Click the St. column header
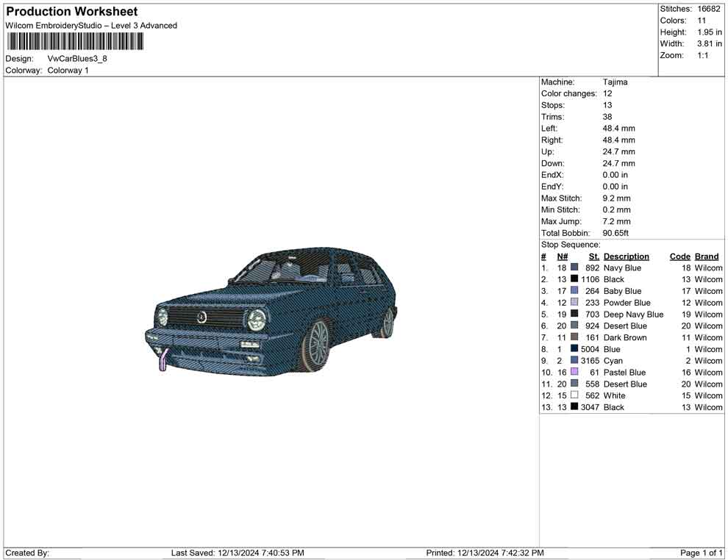 click(593, 256)
